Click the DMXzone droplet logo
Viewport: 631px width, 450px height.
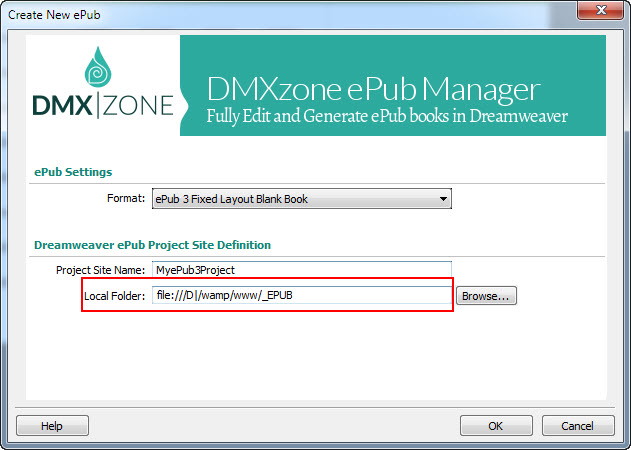pos(97,67)
